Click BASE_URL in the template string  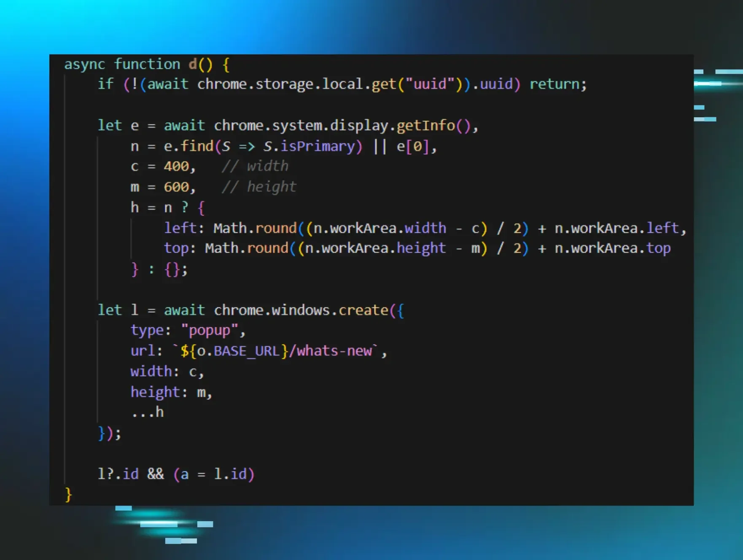pos(246,351)
